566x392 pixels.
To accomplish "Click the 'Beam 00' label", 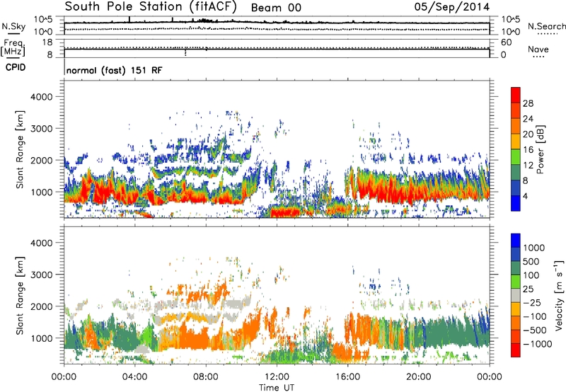I will point(276,8).
